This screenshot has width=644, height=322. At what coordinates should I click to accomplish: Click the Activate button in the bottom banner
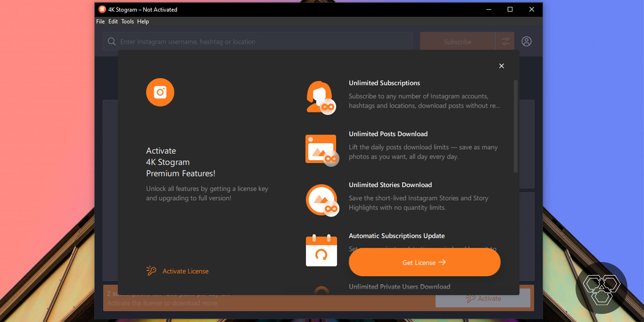point(483,298)
